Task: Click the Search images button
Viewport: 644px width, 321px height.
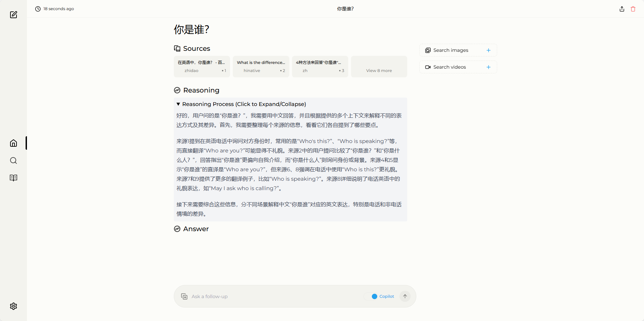Action: 451,50
